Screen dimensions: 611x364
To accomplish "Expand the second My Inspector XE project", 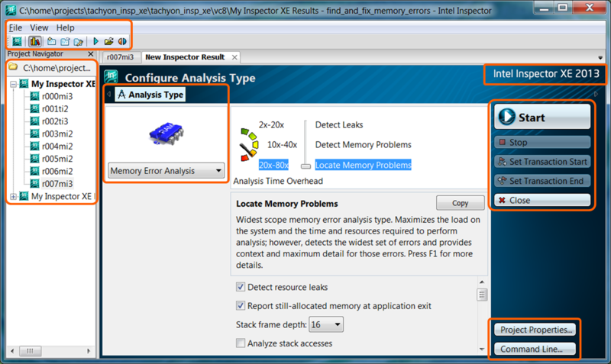I will click(13, 196).
